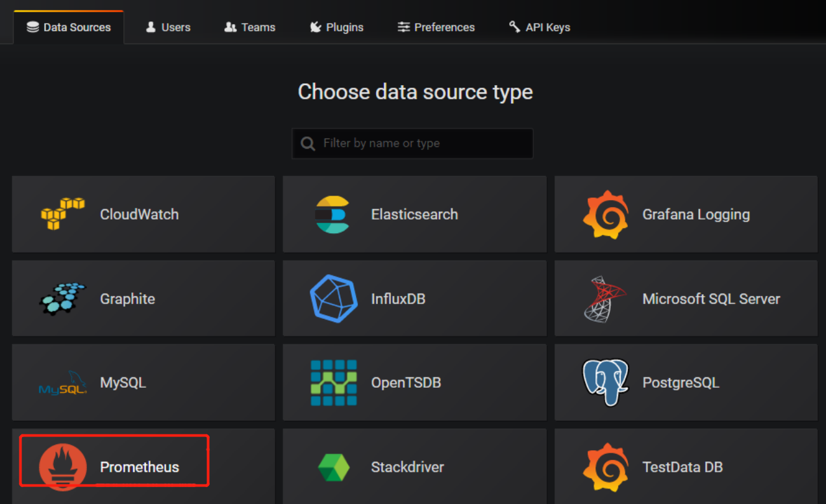
Task: Pick the OpenTSDB data source card
Action: (414, 383)
